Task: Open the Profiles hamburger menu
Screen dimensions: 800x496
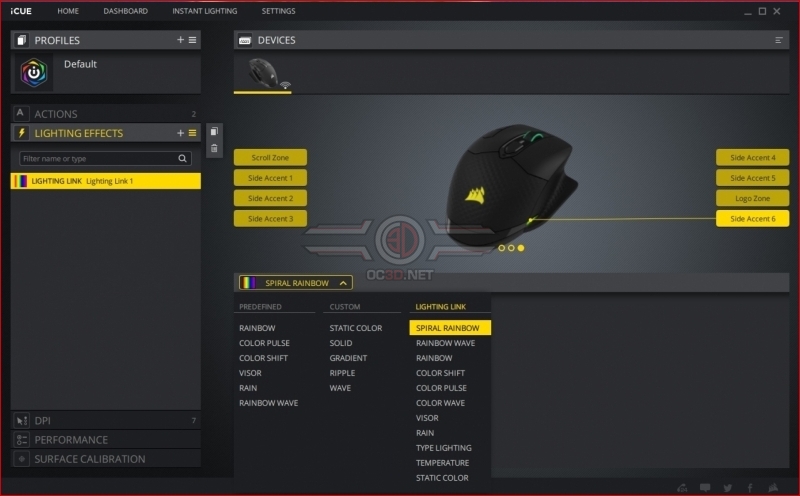Action: pyautogui.click(x=192, y=40)
